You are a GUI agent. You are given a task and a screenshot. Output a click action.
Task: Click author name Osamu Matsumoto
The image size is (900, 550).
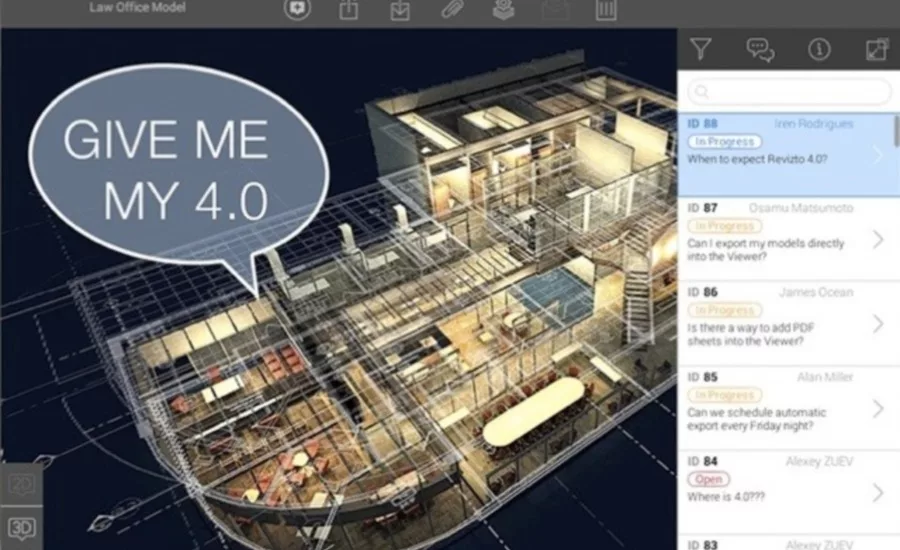[x=801, y=208]
